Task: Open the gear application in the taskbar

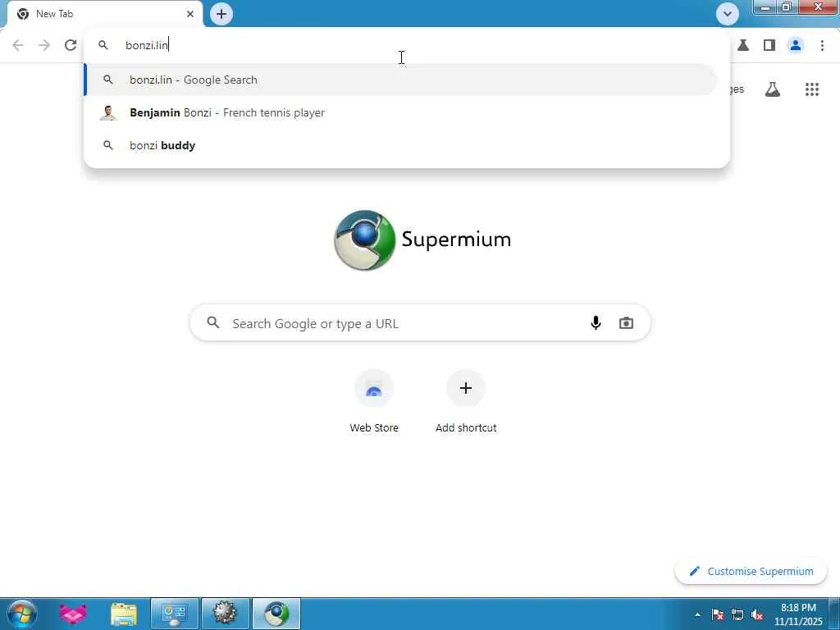Action: coord(226,614)
